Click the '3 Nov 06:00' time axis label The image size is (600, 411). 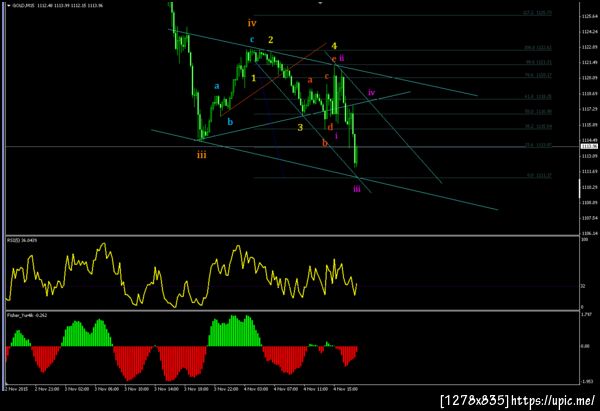[106, 389]
